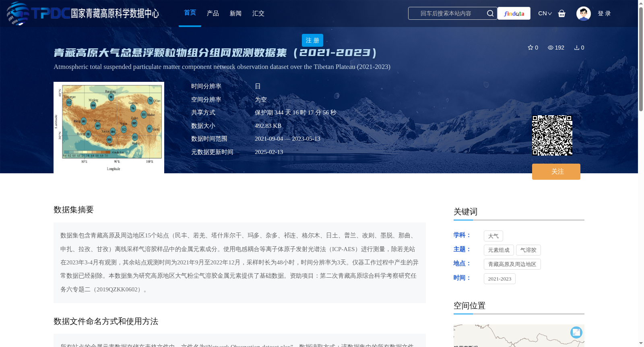Click the Chinese dataset title
The image size is (644, 347).
pyautogui.click(x=215, y=53)
